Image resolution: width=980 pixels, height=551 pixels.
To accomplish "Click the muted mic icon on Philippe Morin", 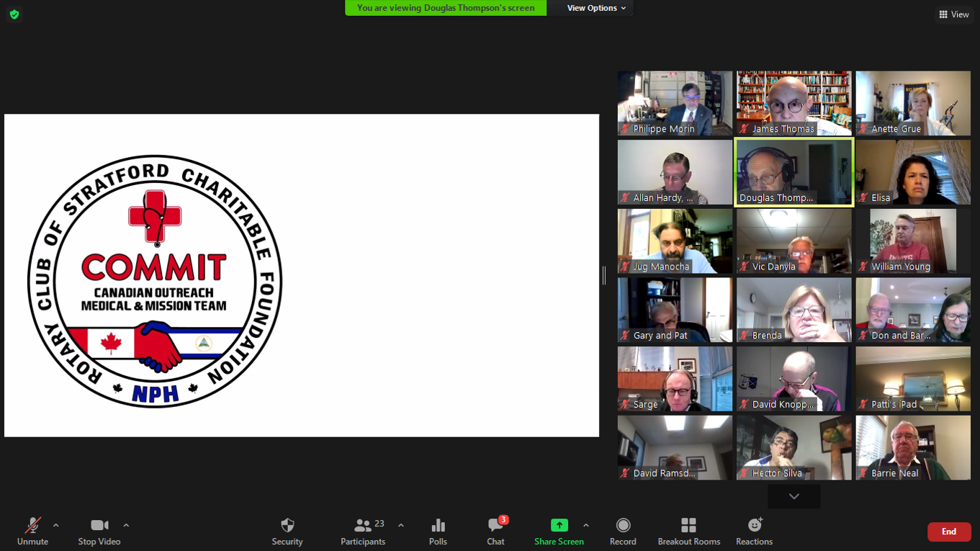I will [625, 129].
